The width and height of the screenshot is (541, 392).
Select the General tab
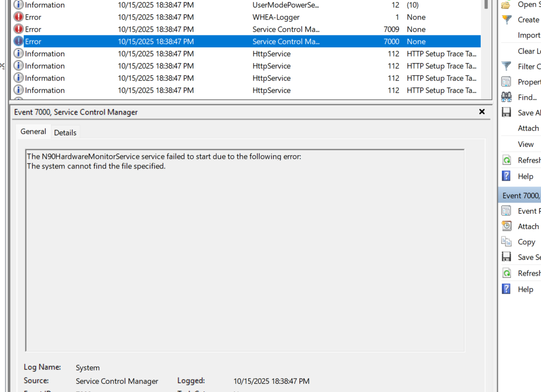33,132
